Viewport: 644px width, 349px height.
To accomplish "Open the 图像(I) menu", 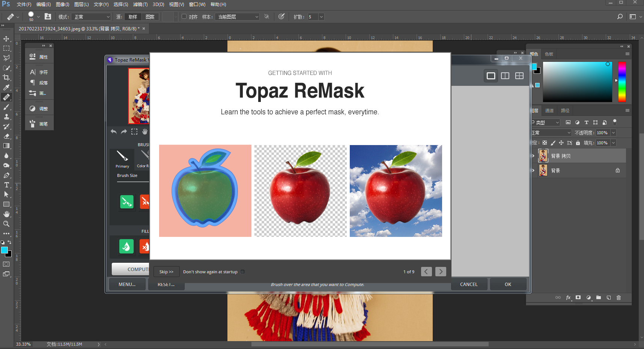I will pos(62,4).
